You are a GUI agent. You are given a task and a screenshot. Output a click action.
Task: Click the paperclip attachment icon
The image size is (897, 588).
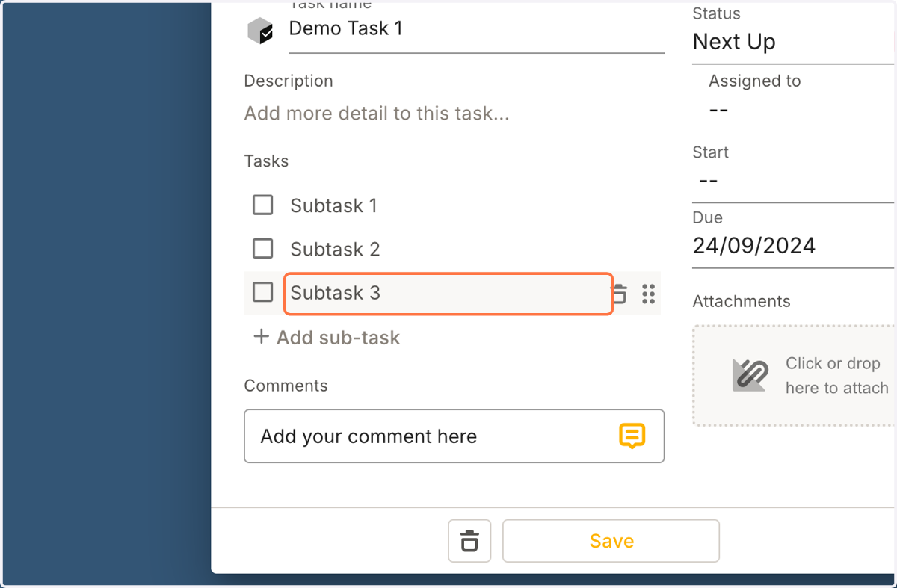click(x=750, y=375)
